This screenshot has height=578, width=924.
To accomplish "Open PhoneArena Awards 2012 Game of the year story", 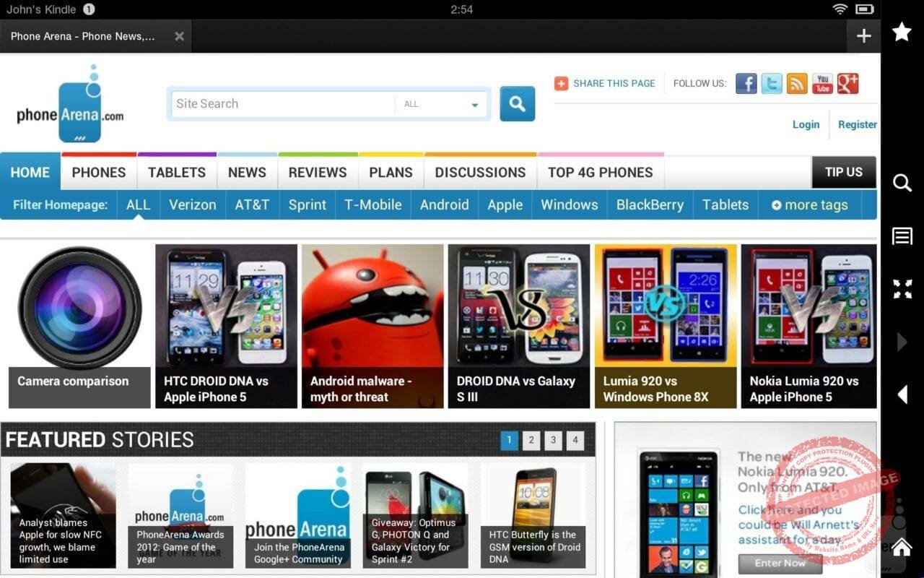I will click(180, 515).
